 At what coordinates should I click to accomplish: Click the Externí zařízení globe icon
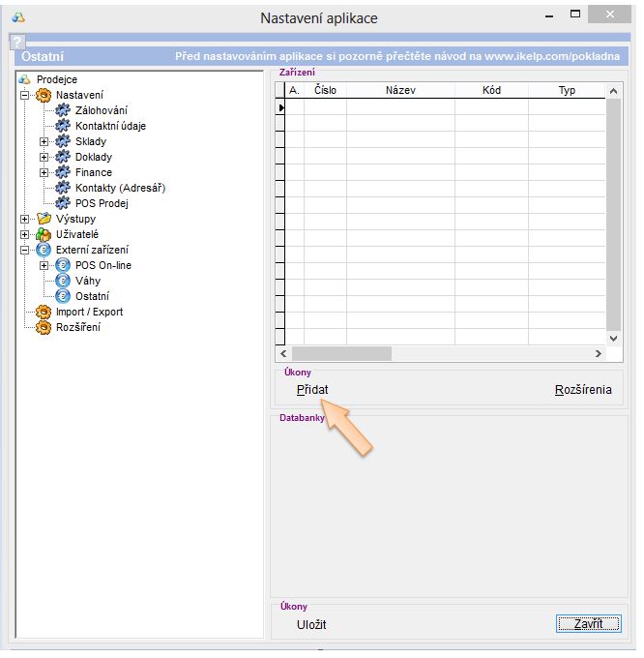pos(44,250)
